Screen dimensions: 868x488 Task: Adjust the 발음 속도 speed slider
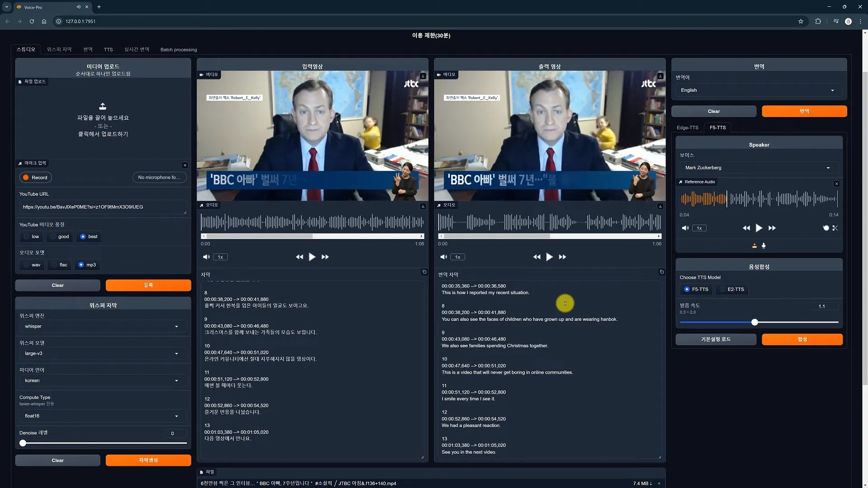(x=755, y=322)
